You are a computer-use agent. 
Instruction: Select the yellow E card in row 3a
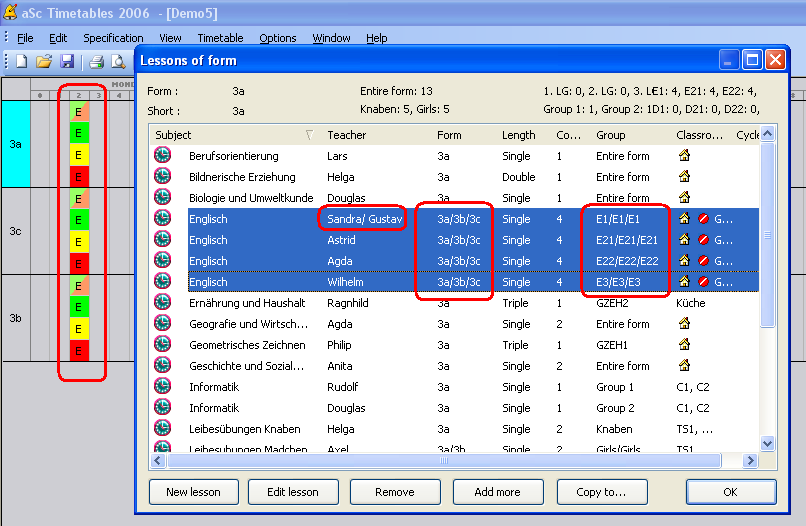coord(77,156)
